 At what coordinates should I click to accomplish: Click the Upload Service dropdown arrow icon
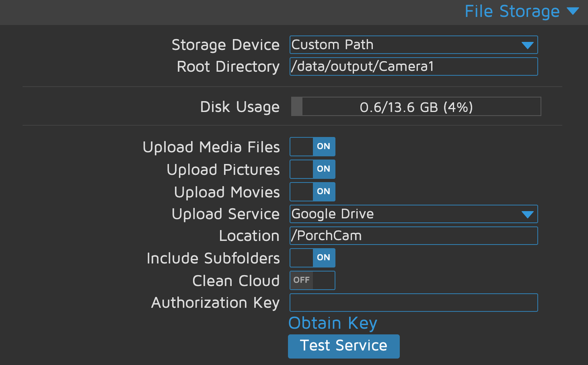click(527, 214)
